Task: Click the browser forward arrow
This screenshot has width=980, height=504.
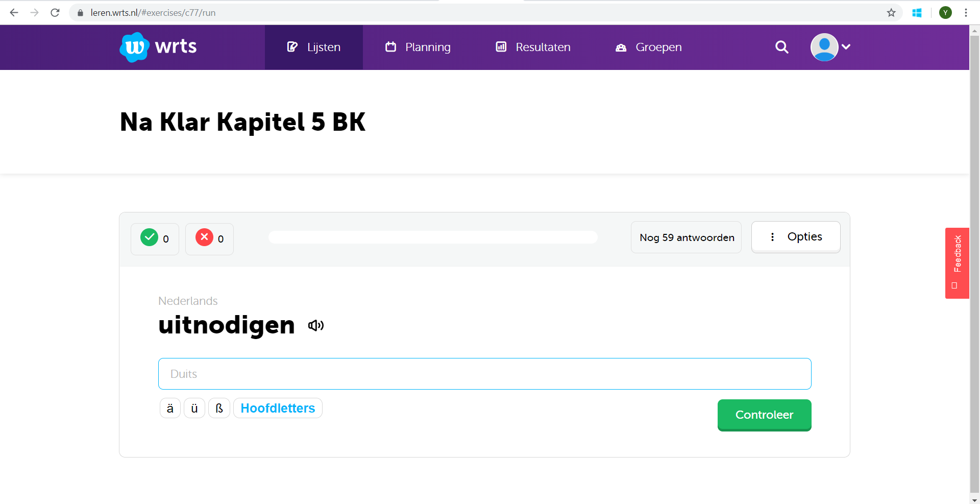Action: [x=34, y=13]
